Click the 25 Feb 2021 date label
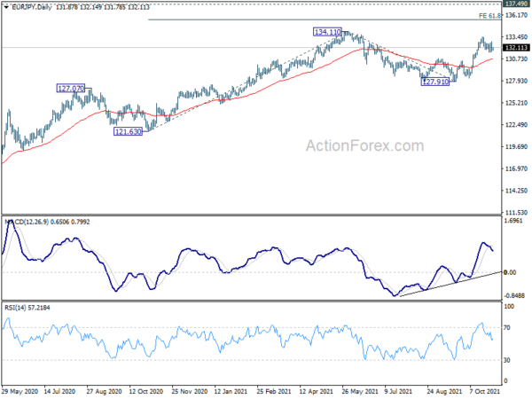Screen dimensions: 532x399 [274, 391]
